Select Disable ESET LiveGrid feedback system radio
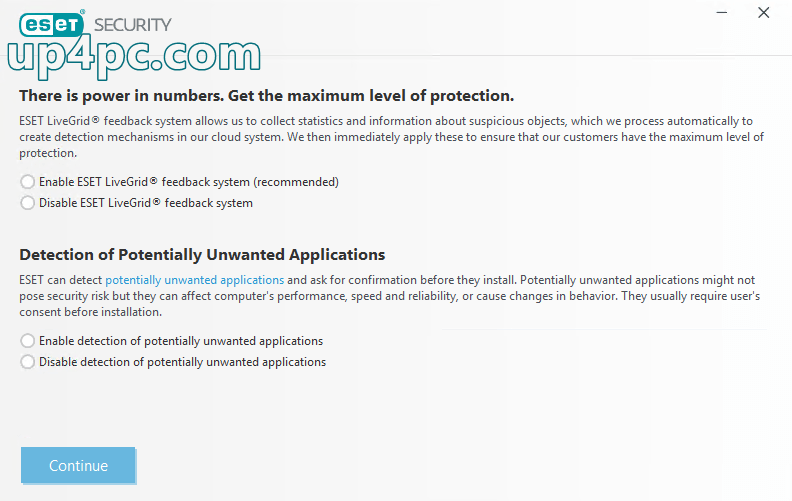 tap(27, 203)
